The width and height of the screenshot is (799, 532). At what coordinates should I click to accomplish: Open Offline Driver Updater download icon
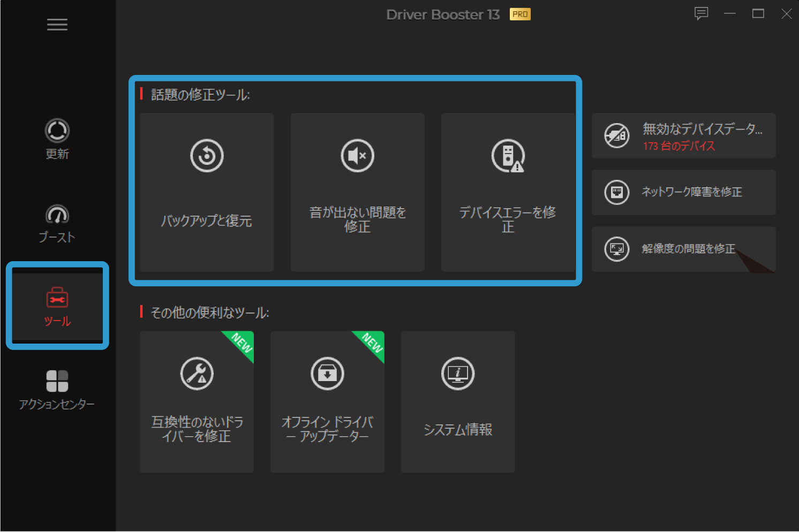point(327,374)
